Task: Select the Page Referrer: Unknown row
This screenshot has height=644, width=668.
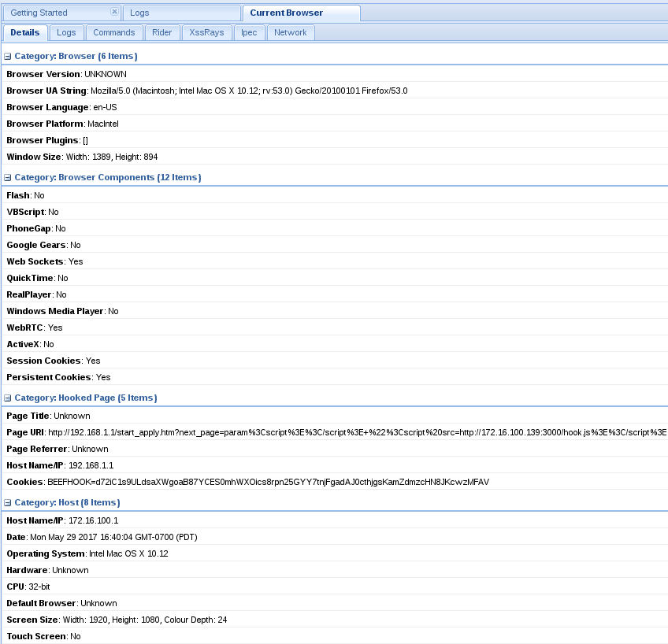Action: click(x=335, y=449)
